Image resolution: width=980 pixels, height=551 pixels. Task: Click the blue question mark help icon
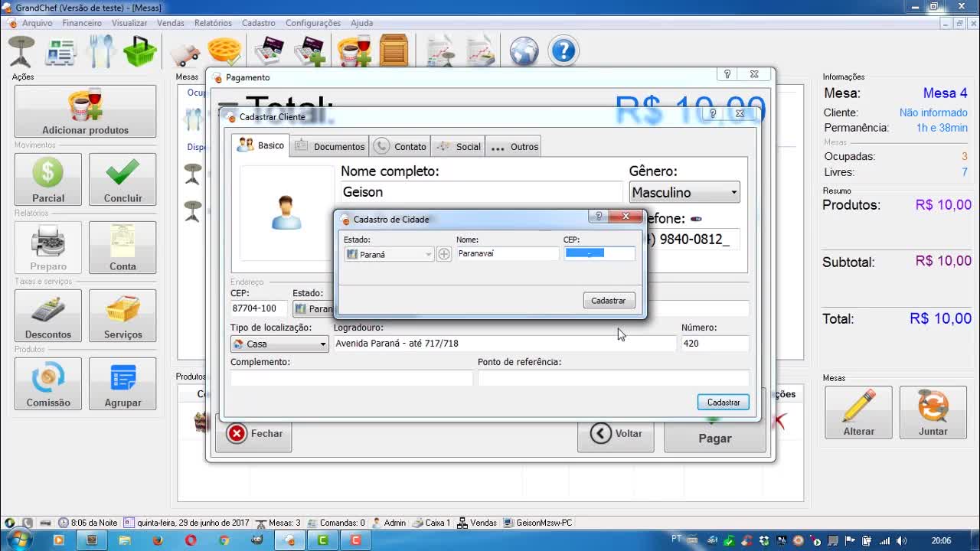point(563,51)
